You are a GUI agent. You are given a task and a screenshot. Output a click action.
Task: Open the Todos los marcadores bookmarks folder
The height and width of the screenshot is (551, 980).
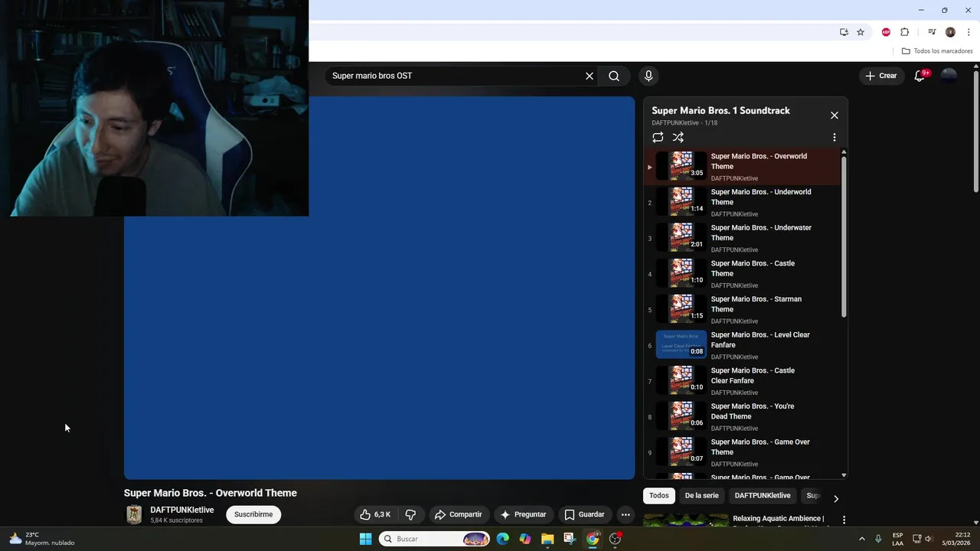937,51
